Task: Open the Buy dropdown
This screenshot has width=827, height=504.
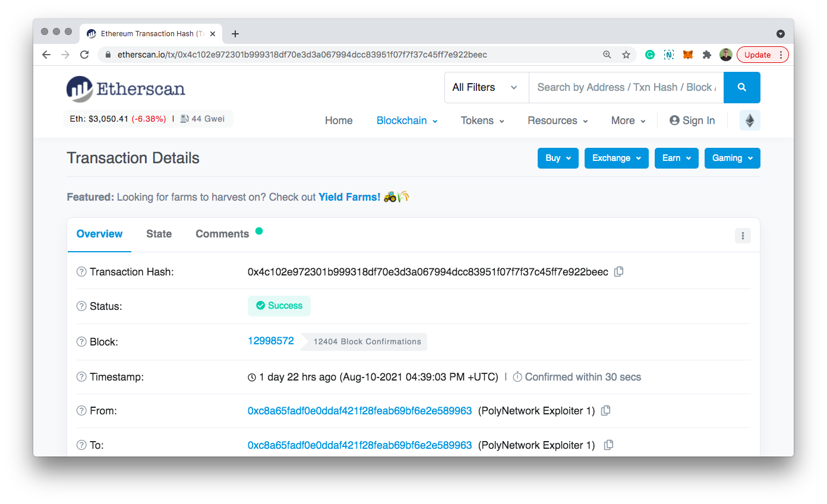Action: click(557, 158)
